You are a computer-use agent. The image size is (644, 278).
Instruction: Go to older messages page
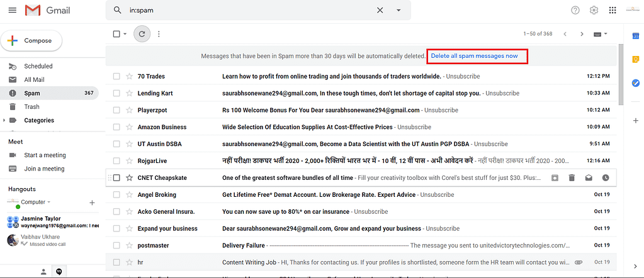(582, 34)
